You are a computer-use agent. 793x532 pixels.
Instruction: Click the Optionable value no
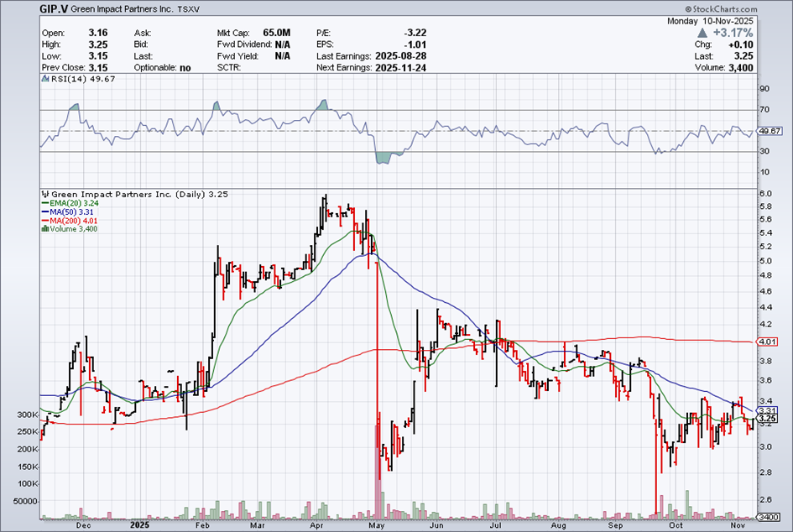(185, 68)
